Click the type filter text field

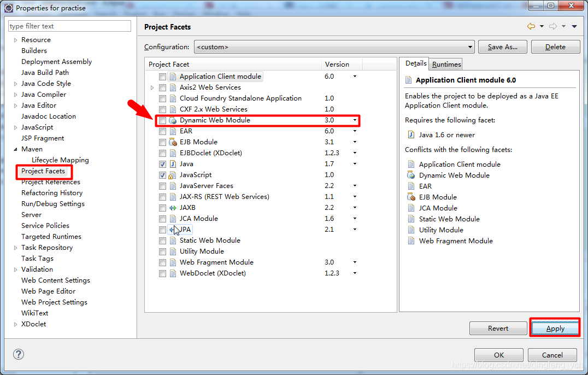(69, 26)
